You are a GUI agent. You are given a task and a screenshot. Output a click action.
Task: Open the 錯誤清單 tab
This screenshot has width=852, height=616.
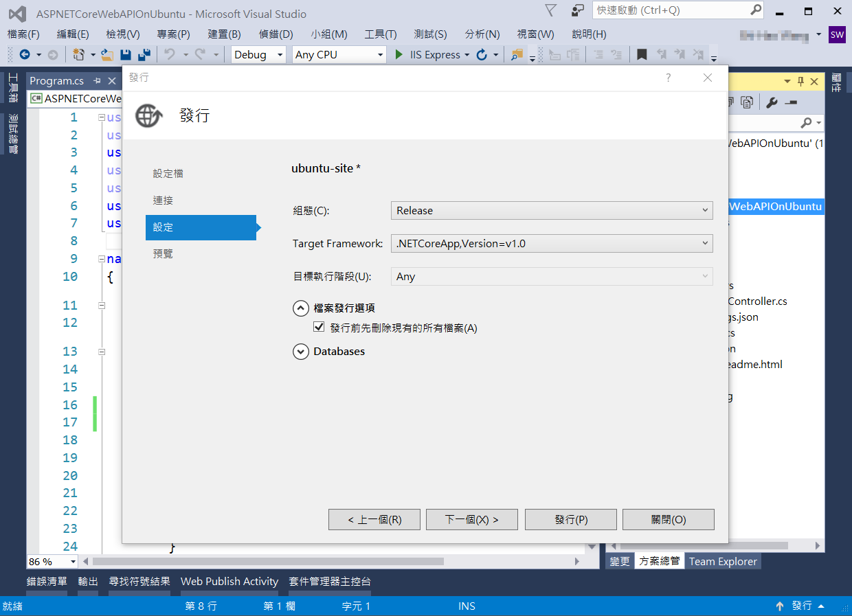(47, 581)
